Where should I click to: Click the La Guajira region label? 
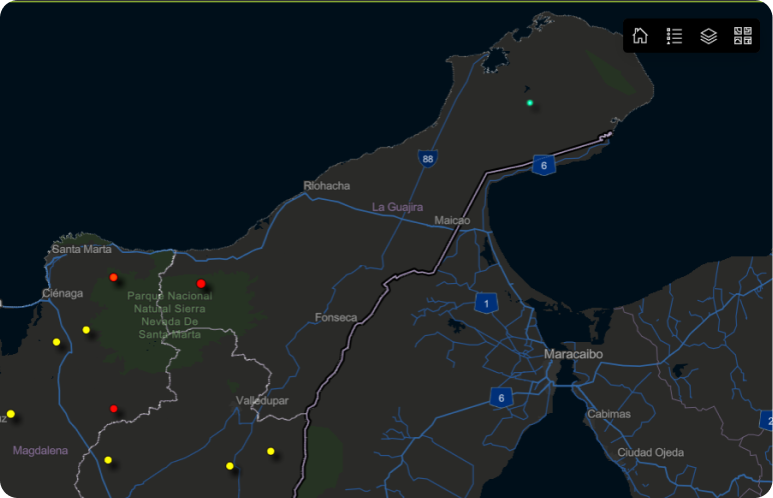tap(397, 207)
